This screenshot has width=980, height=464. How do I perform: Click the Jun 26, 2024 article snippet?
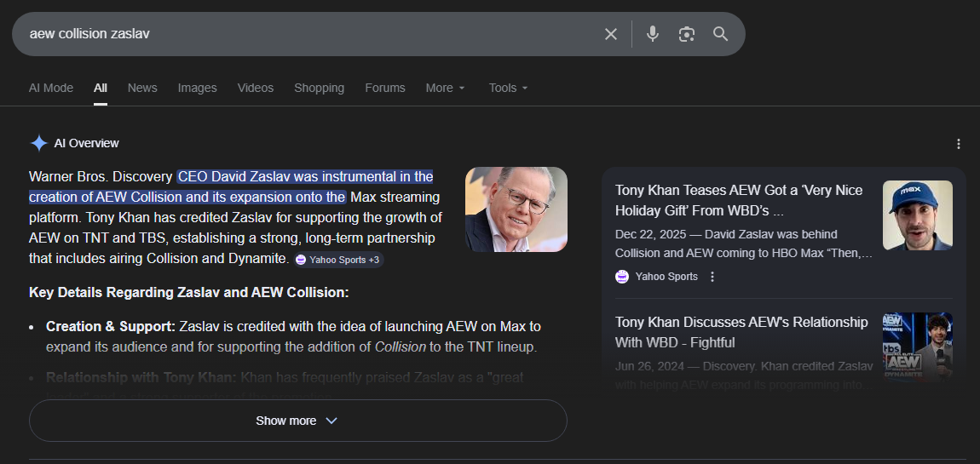[x=744, y=375]
